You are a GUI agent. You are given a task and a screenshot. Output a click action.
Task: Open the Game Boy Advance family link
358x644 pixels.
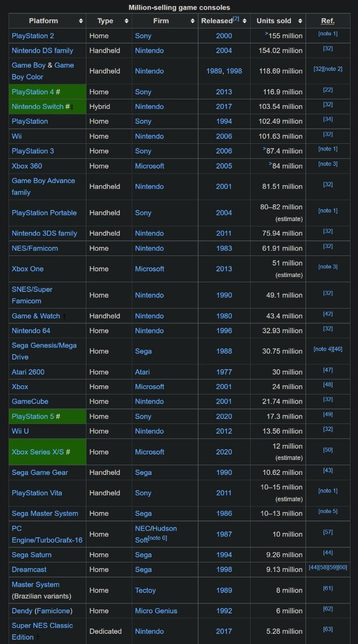43,186
